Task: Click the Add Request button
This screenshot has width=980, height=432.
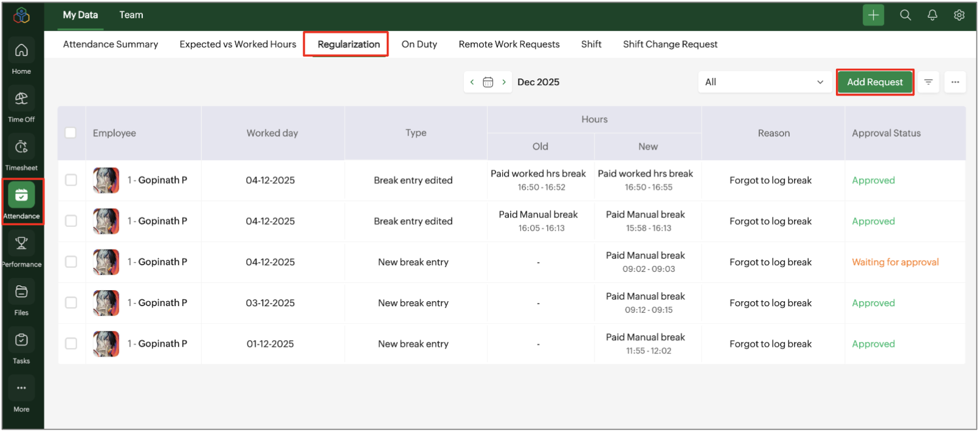Action: [x=874, y=82]
